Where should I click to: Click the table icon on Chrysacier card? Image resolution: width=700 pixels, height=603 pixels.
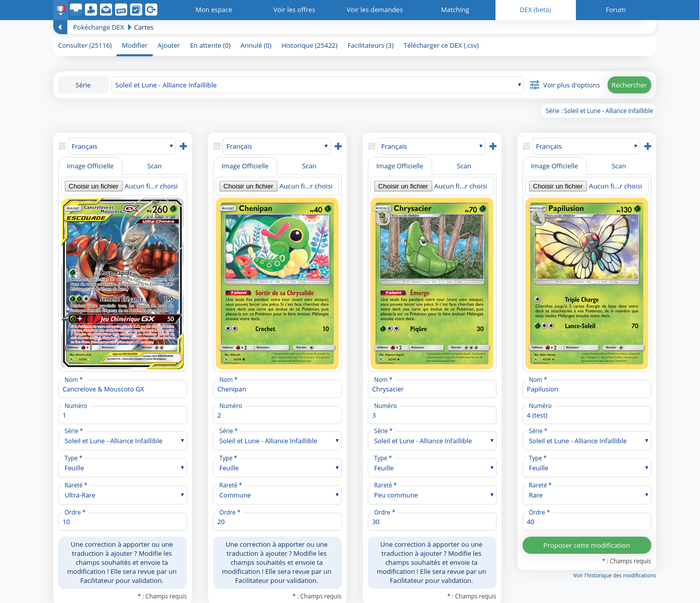pos(372,146)
